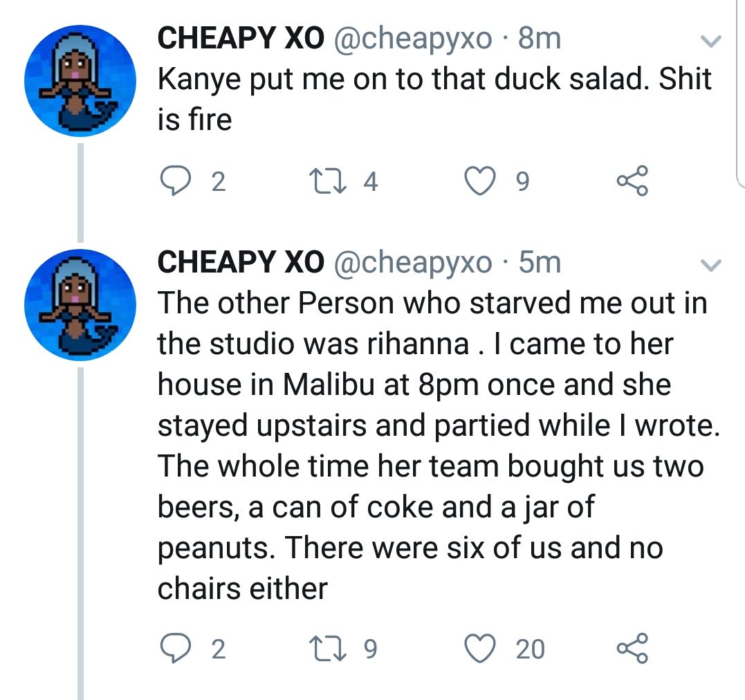The image size is (745, 700).
Task: Click the @cheapyxo handle on second tweet
Action: pos(413,262)
